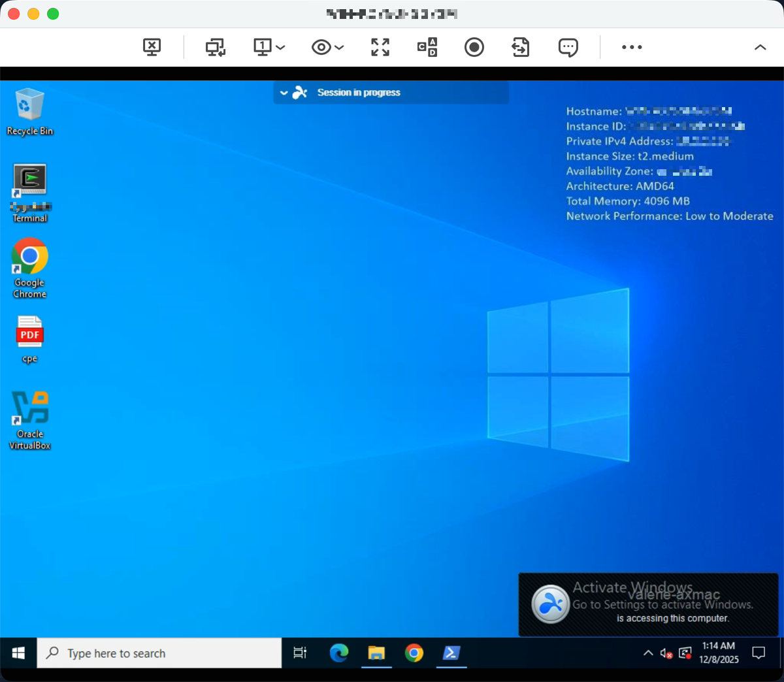Start a session recording
The width and height of the screenshot is (784, 682).
[x=474, y=47]
